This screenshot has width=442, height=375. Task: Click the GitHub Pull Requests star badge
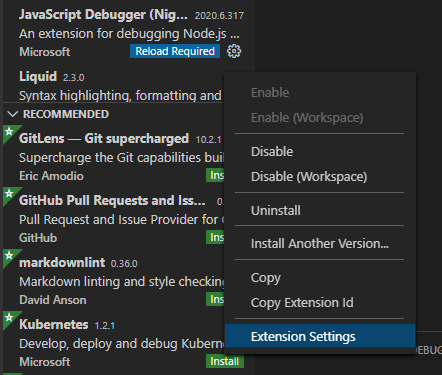coord(9,193)
